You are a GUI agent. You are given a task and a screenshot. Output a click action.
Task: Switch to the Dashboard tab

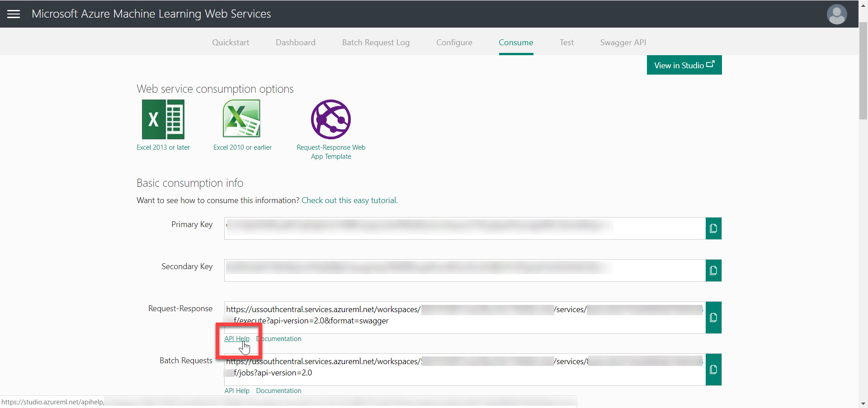click(x=296, y=43)
